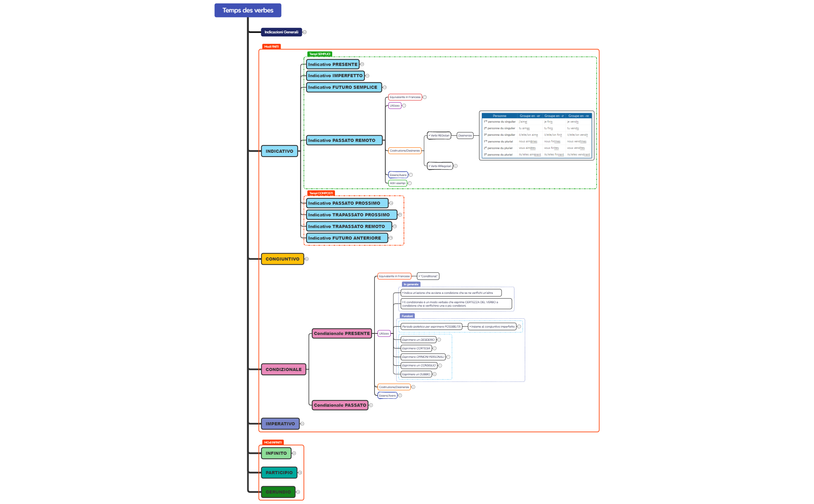The width and height of the screenshot is (814, 504).
Task: Select the Tempi SEMPLICI boundary label
Action: (x=319, y=54)
